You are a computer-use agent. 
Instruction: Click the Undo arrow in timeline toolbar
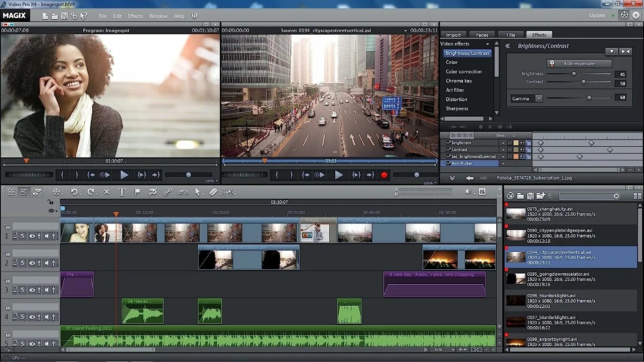(74, 192)
